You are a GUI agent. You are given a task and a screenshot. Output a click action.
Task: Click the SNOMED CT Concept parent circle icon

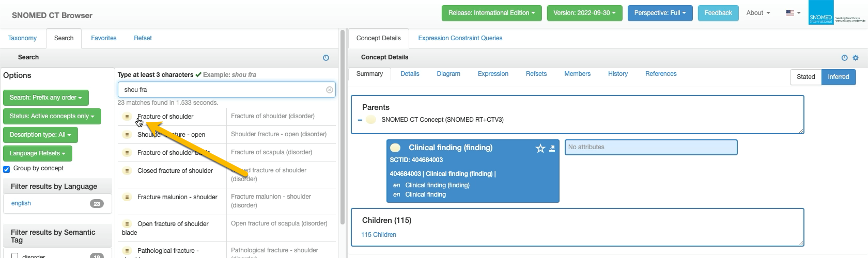coord(370,120)
